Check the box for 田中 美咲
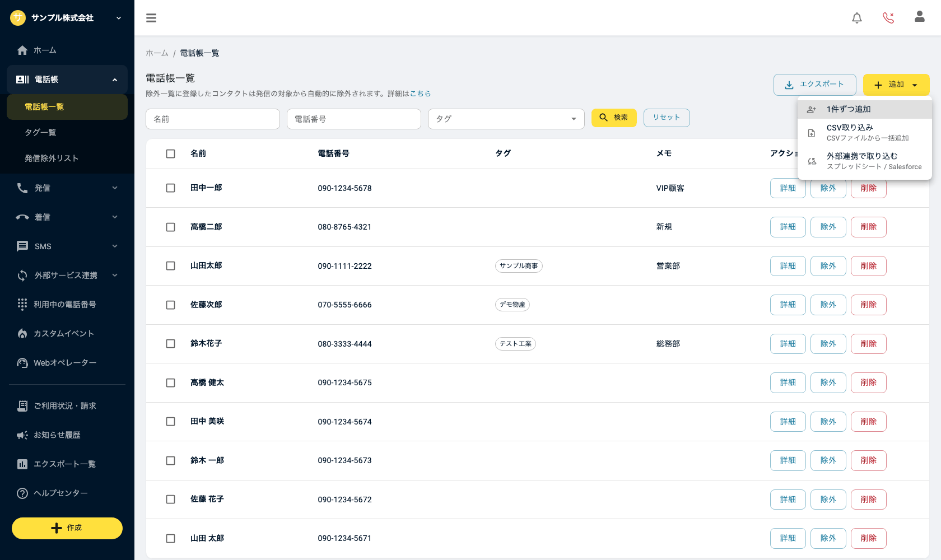 (171, 422)
